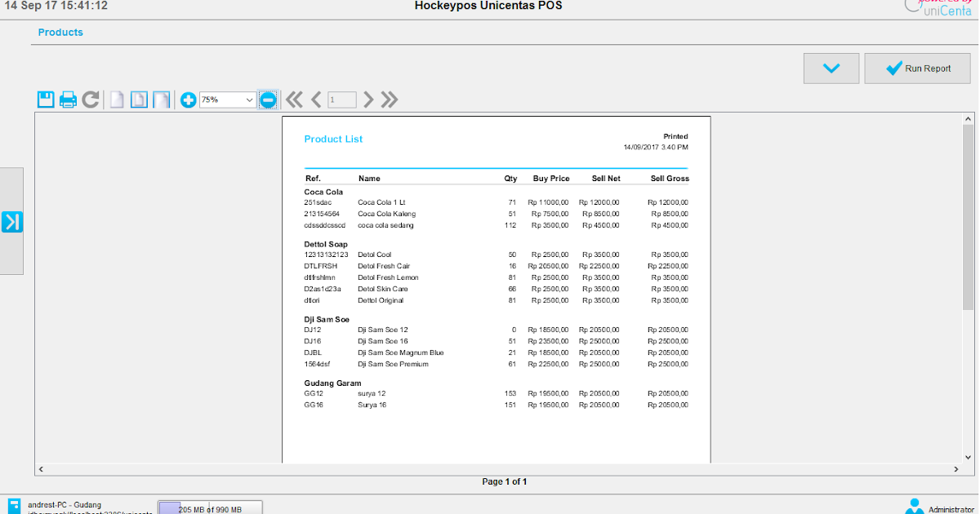
Task: Click the vertical scrollbar of report viewer
Action: click(x=968, y=216)
